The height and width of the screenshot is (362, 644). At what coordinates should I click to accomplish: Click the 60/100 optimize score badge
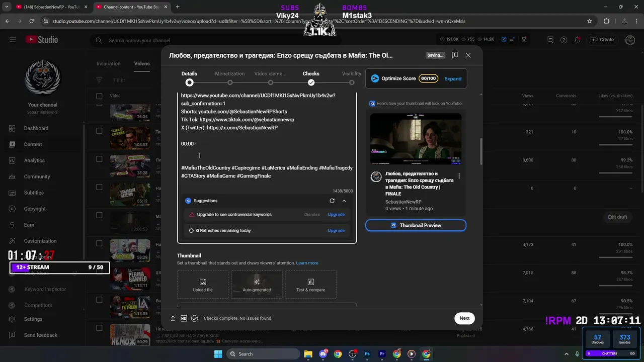[428, 78]
